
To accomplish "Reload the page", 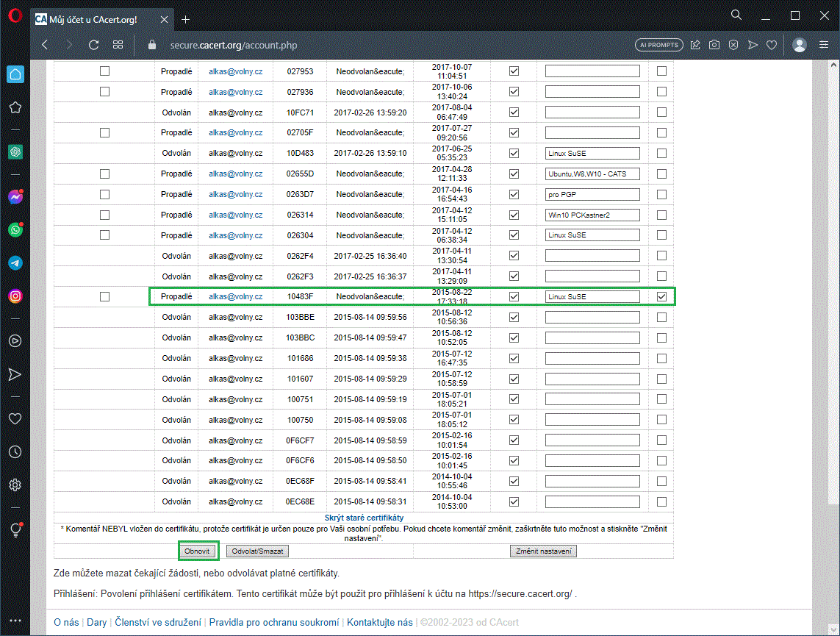I will (x=93, y=45).
